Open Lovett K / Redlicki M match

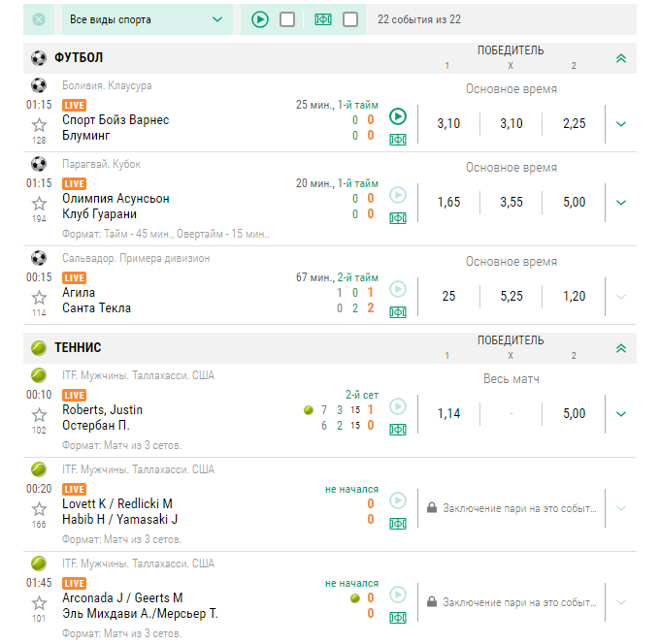click(117, 503)
